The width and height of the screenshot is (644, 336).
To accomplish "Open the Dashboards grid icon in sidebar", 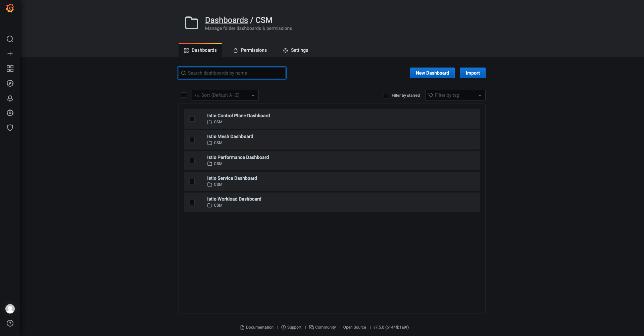I will point(10,69).
